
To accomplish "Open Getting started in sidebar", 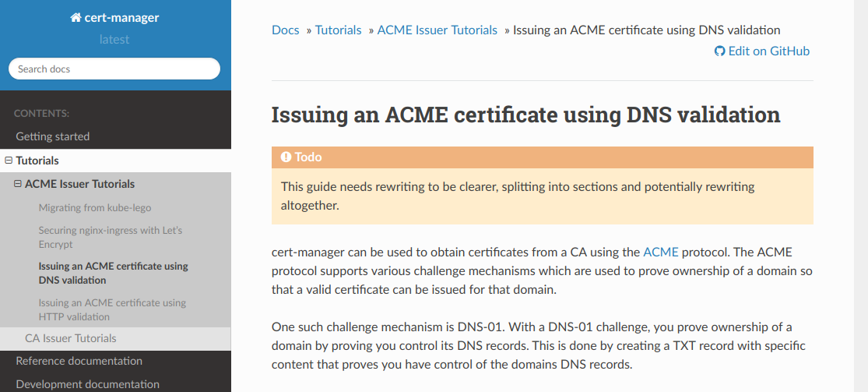I will (53, 136).
